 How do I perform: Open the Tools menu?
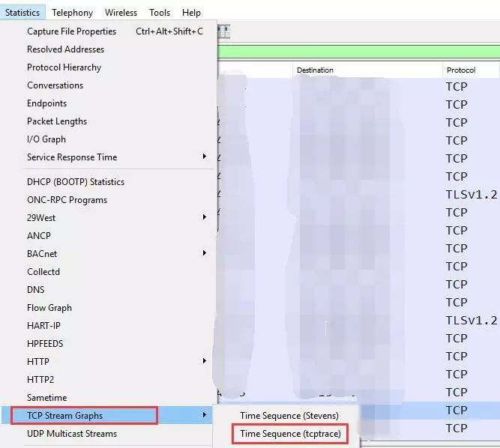click(x=160, y=13)
